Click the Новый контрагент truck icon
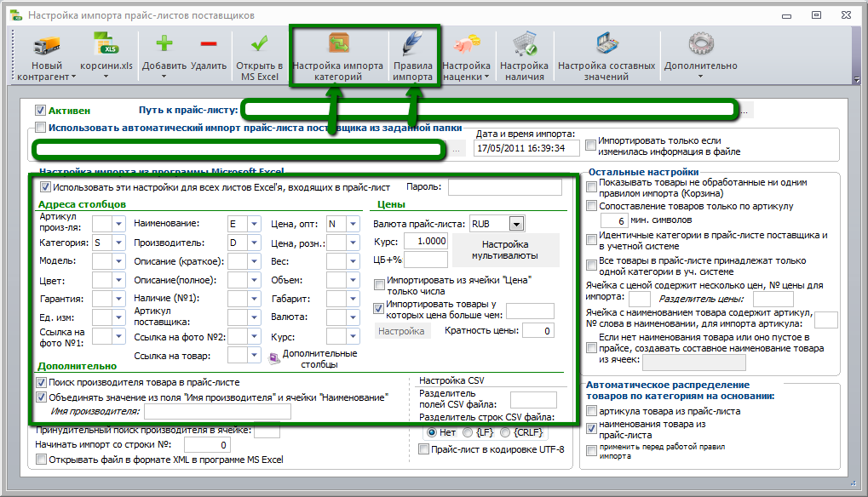The image size is (868, 497). tap(47, 45)
